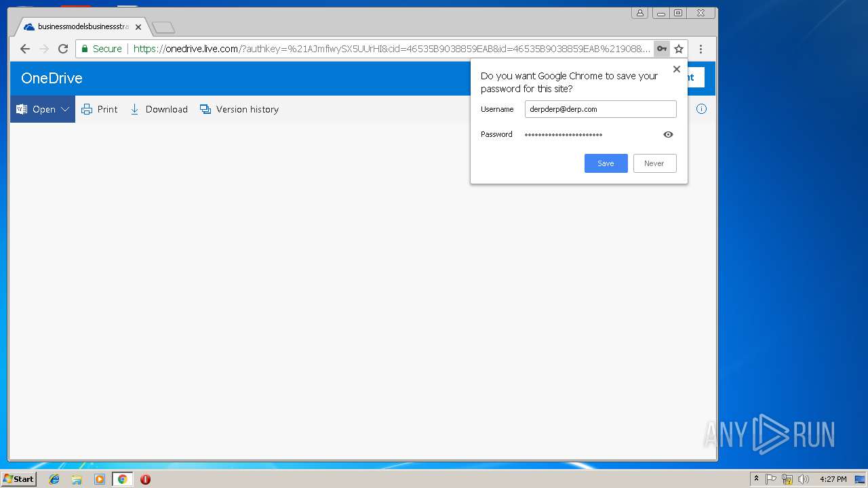
Task: Click the partially hidden Sign in button
Action: [696, 77]
